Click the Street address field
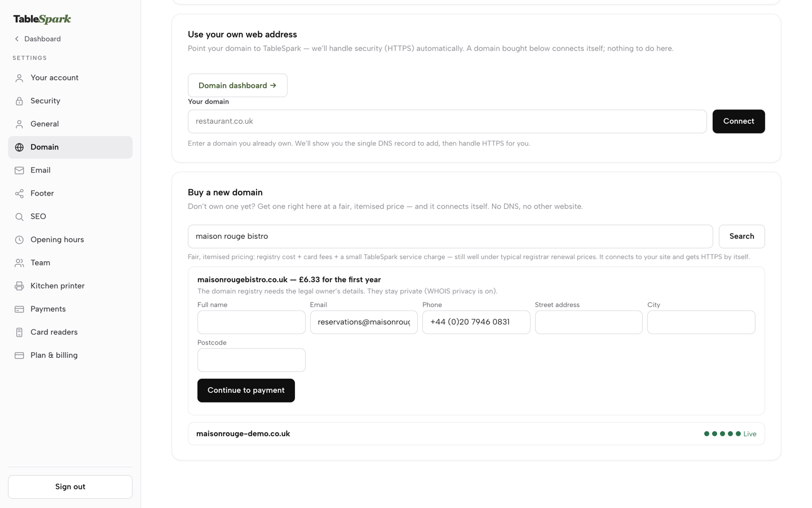Screen dimensions: 812x508 (589, 322)
